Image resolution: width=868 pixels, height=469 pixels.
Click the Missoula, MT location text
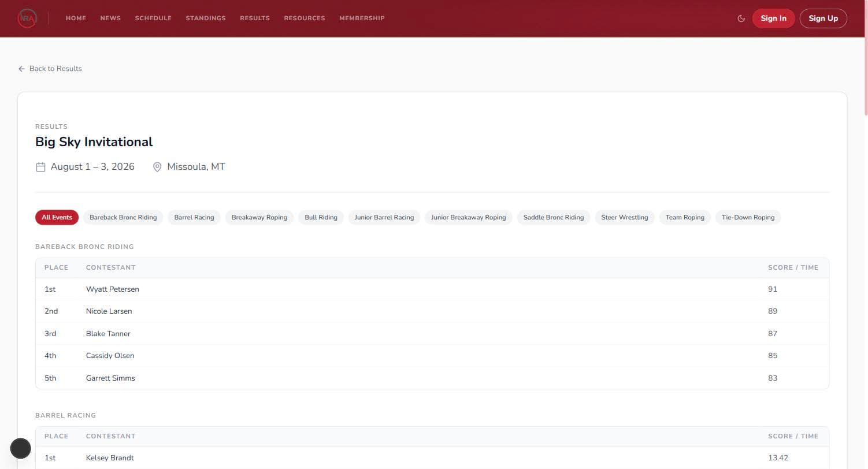[196, 167]
